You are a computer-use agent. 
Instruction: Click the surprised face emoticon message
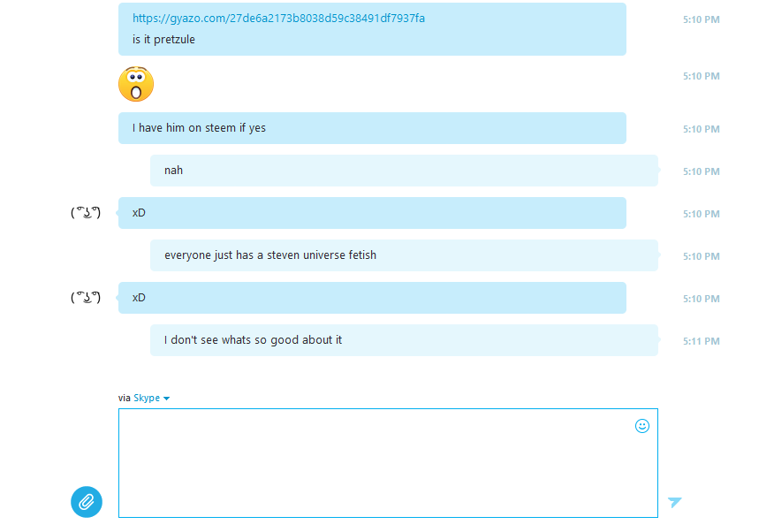[x=136, y=84]
